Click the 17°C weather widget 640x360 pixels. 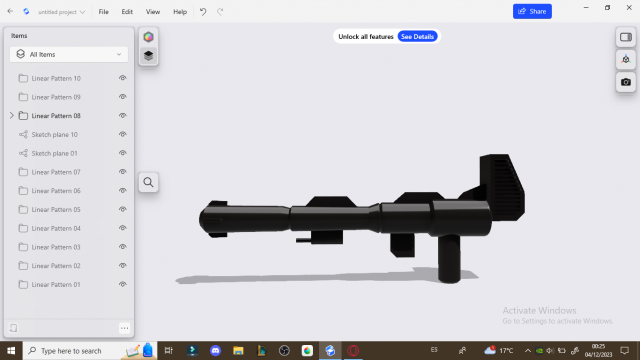click(x=499, y=351)
